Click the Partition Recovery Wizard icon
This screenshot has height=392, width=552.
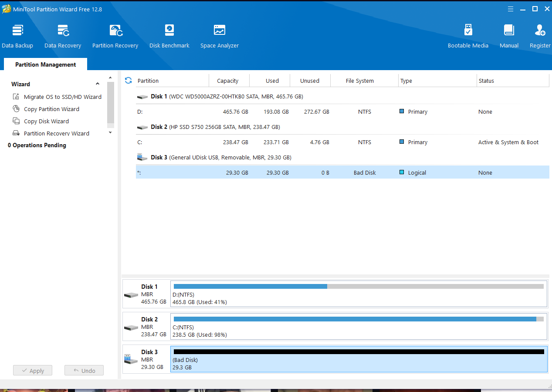point(16,133)
